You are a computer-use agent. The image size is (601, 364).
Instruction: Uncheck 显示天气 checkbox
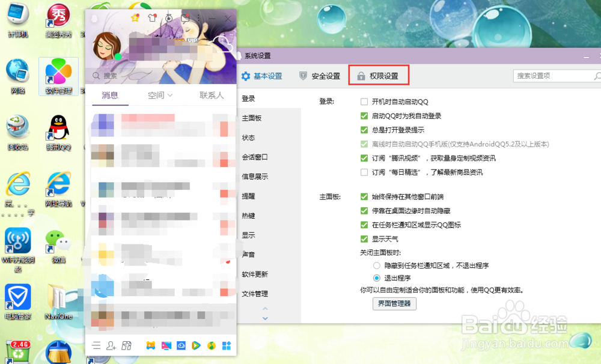click(364, 239)
